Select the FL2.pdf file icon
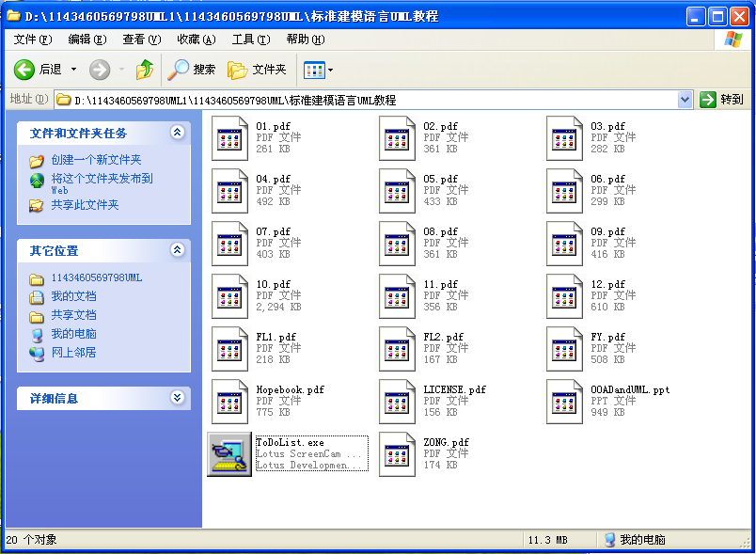 tap(397, 349)
